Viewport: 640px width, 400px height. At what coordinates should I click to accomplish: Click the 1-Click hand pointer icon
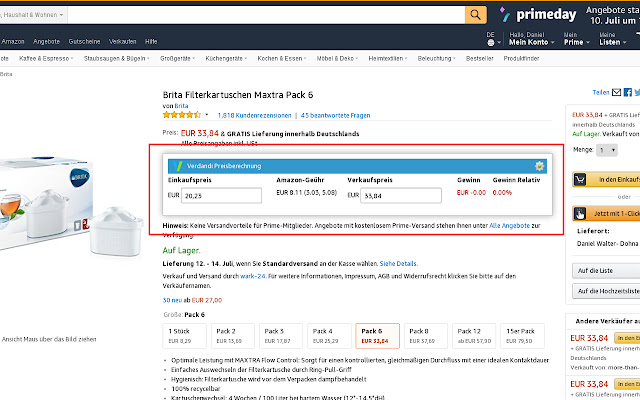click(x=580, y=213)
